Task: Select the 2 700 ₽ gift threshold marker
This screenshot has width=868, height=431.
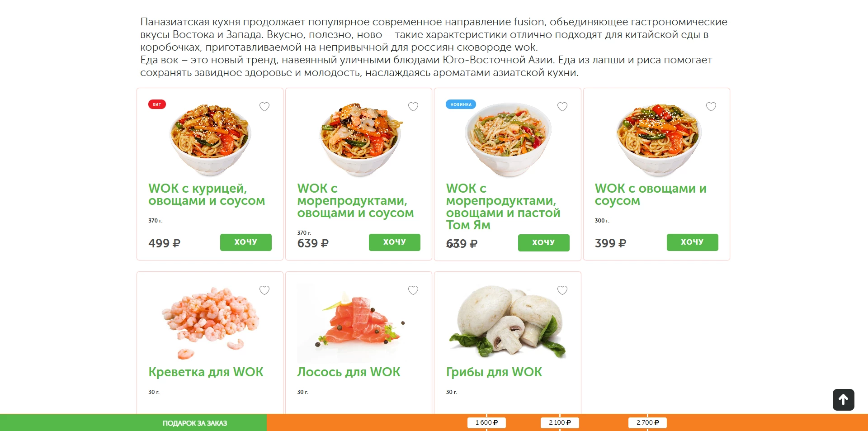Action: pyautogui.click(x=647, y=423)
